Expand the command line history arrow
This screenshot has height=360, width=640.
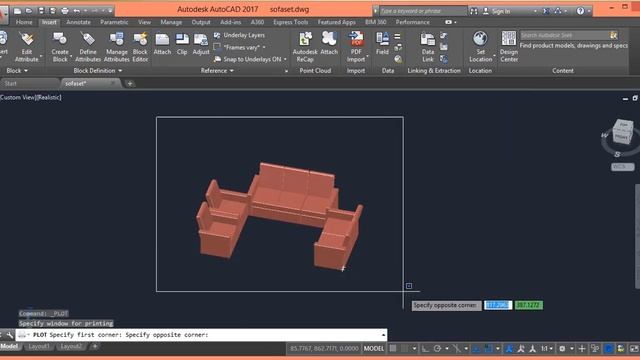[383, 335]
